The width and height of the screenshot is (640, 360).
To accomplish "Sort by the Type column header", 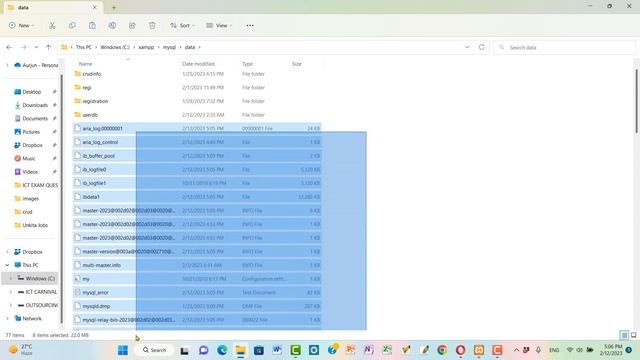I will [x=247, y=64].
